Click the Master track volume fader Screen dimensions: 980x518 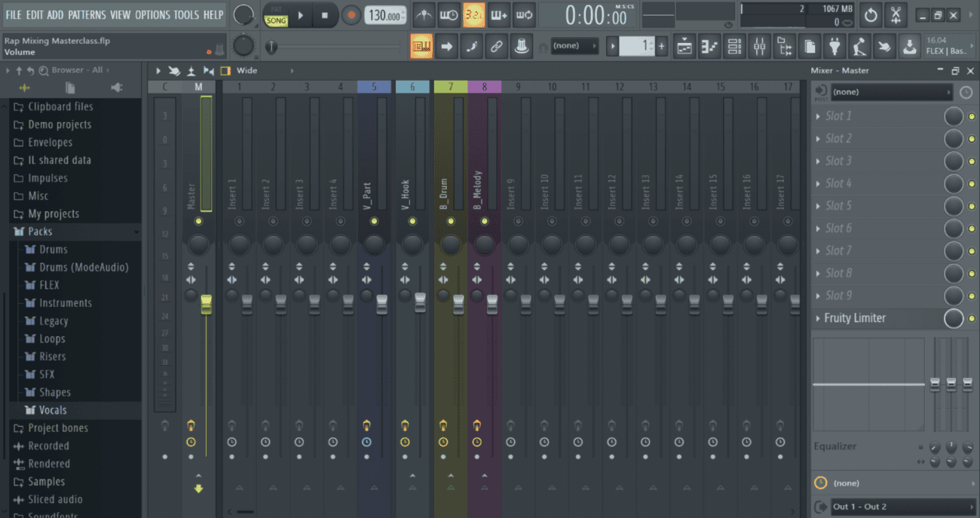206,305
